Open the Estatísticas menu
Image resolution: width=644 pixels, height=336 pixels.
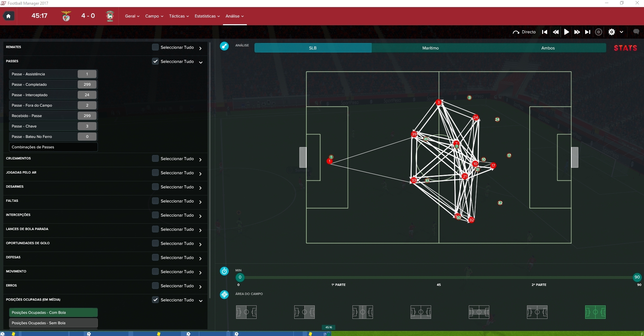pyautogui.click(x=207, y=16)
